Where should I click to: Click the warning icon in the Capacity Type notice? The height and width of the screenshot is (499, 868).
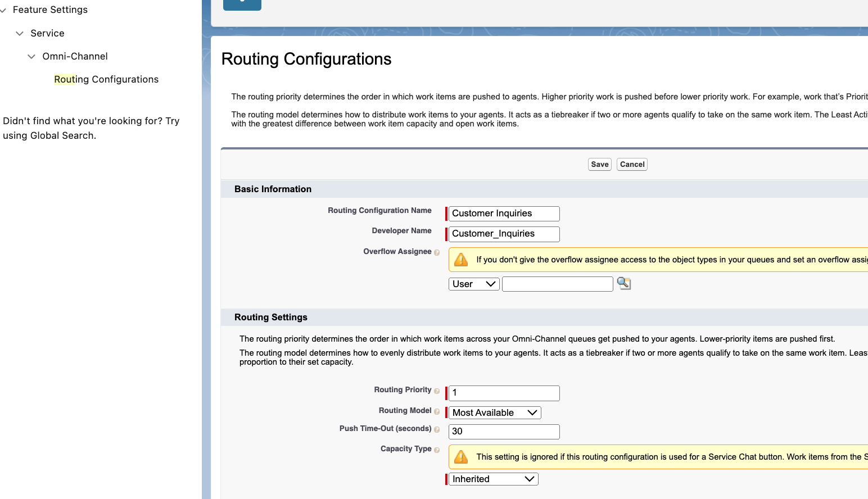461,456
